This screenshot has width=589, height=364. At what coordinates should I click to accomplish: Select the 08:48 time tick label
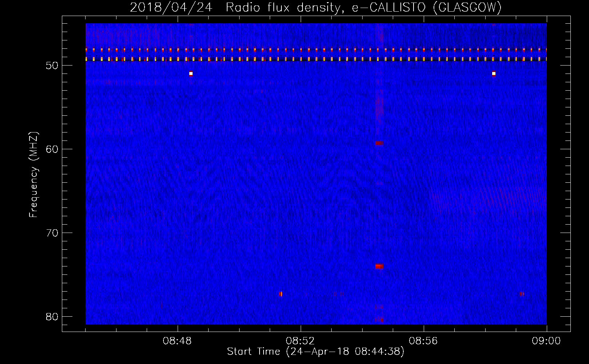click(x=177, y=341)
